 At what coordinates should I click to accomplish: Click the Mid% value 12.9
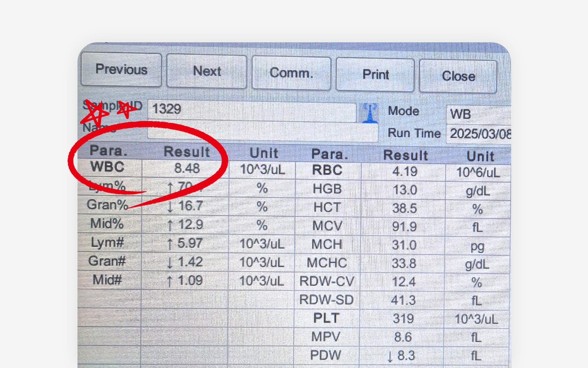pos(191,225)
